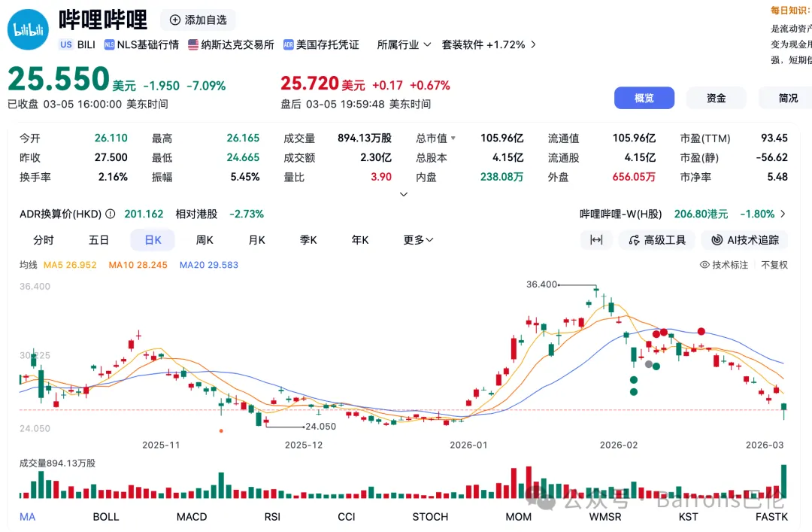Select the 年K chart tab
812x532 pixels.
[x=360, y=240]
